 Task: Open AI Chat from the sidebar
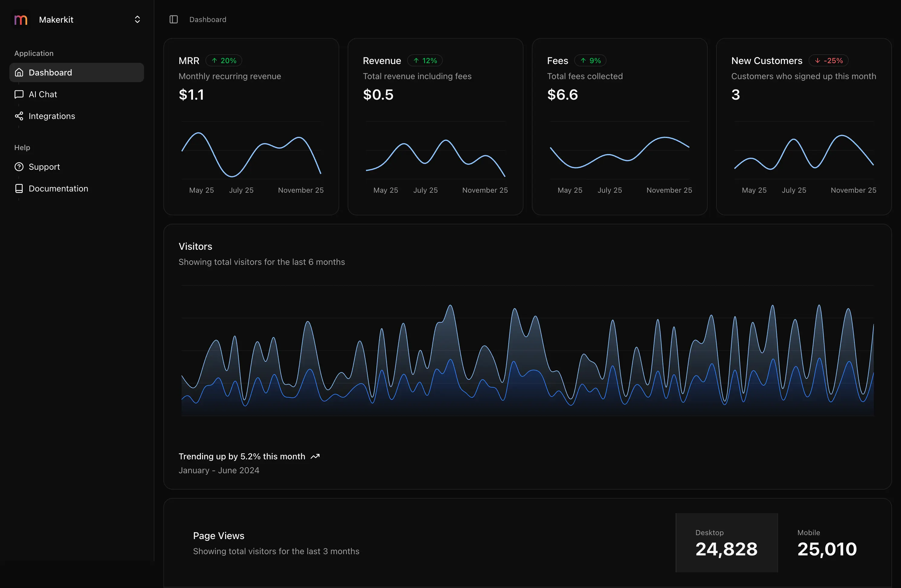tap(42, 94)
